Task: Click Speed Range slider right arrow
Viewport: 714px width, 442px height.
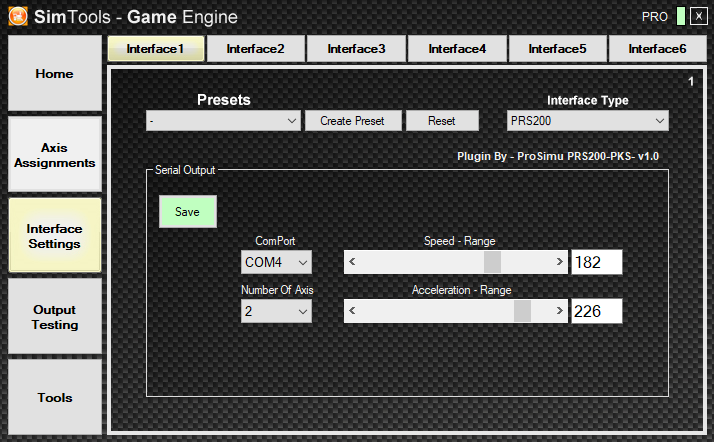Action: (x=560, y=262)
